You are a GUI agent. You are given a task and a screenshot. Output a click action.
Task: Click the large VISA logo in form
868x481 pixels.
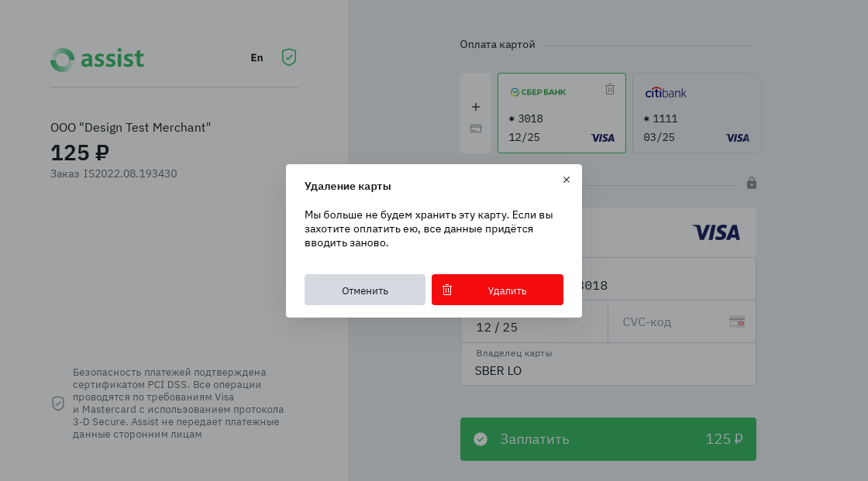(x=715, y=232)
